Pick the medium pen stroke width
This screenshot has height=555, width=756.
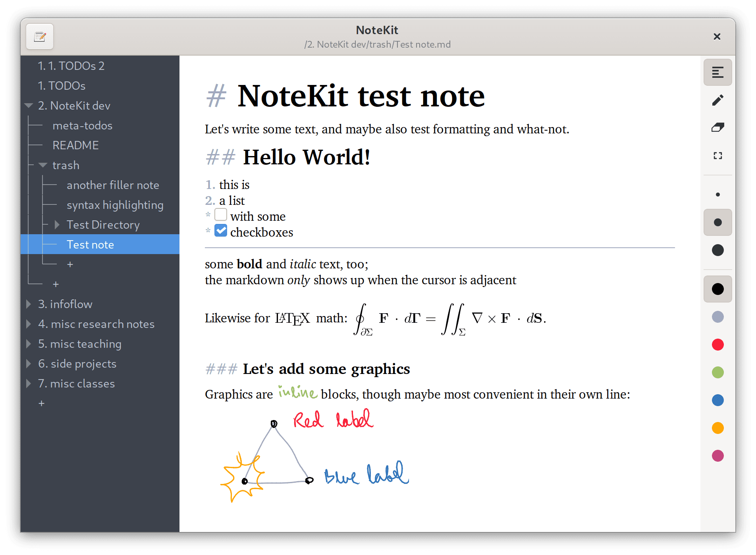pos(717,222)
